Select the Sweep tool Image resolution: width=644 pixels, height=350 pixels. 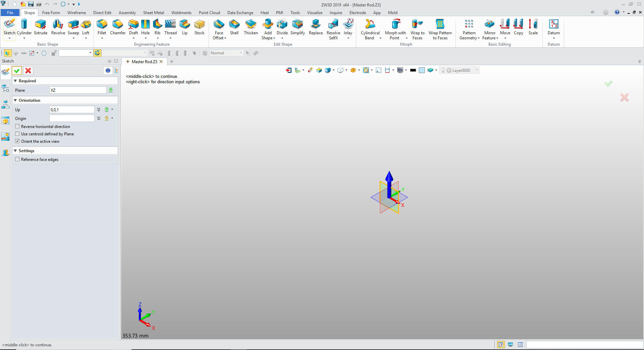coord(73,27)
